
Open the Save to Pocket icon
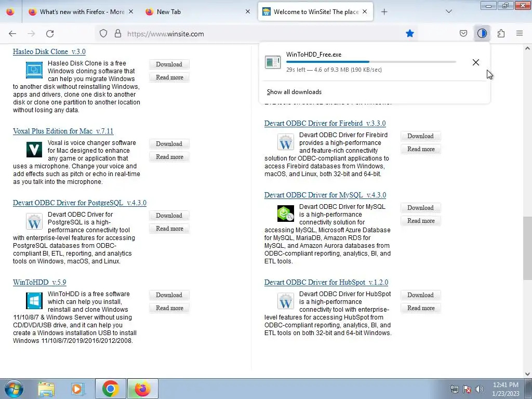(x=463, y=33)
